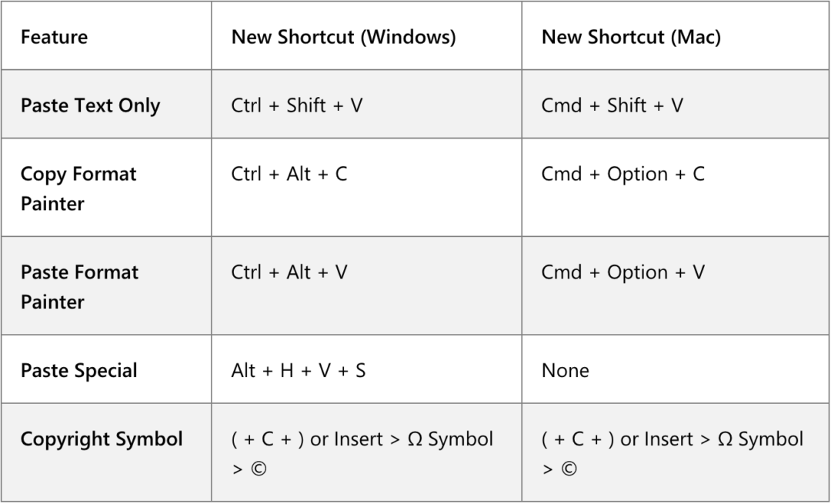Screen dimensions: 831x504
Task: Click the Ω Symbol text in Mac column
Action: 760,439
